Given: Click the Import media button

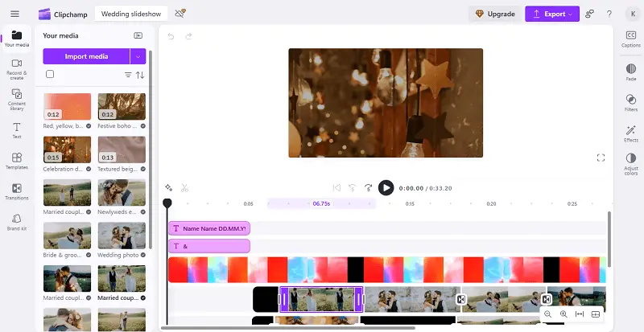Looking at the screenshot, I should (86, 56).
